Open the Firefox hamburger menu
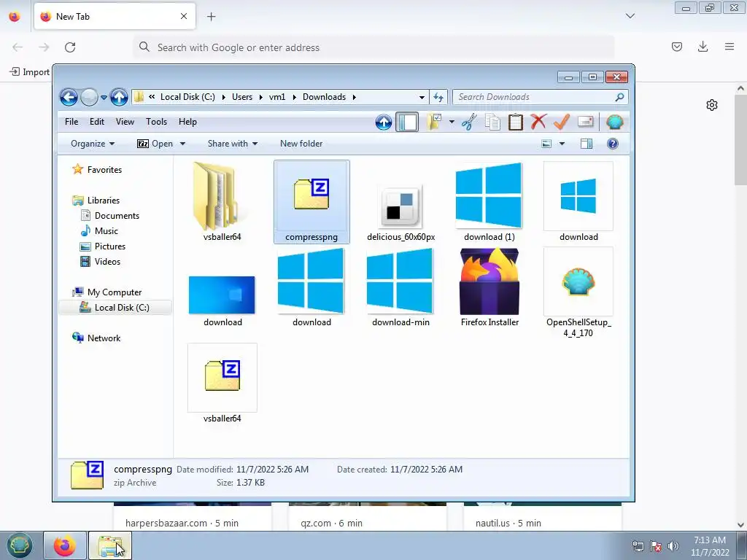747x560 pixels. (729, 47)
